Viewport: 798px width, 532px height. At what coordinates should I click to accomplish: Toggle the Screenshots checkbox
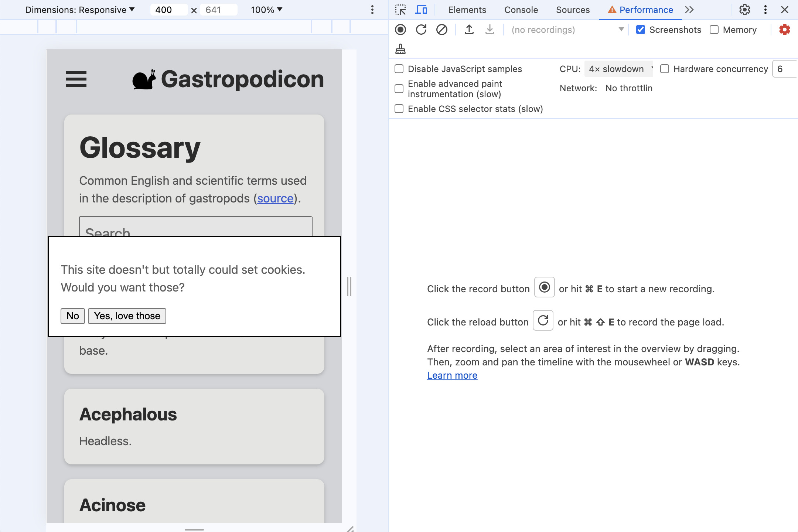[x=641, y=30]
